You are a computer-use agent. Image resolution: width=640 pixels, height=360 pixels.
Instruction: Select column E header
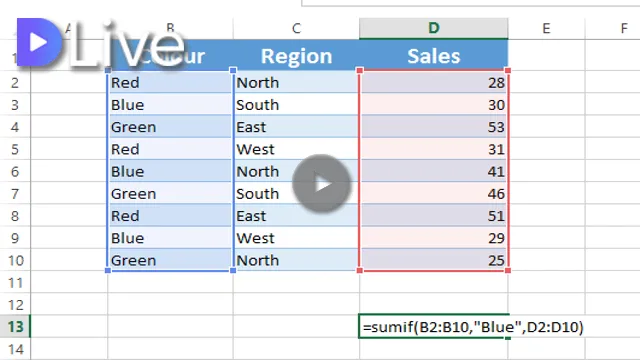point(546,28)
